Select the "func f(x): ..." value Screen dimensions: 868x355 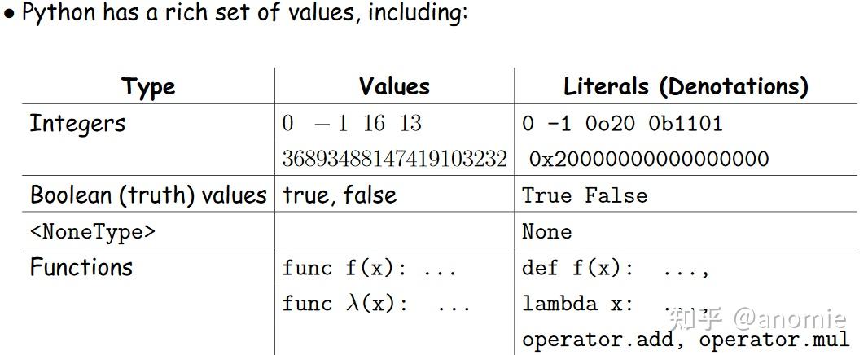[369, 268]
